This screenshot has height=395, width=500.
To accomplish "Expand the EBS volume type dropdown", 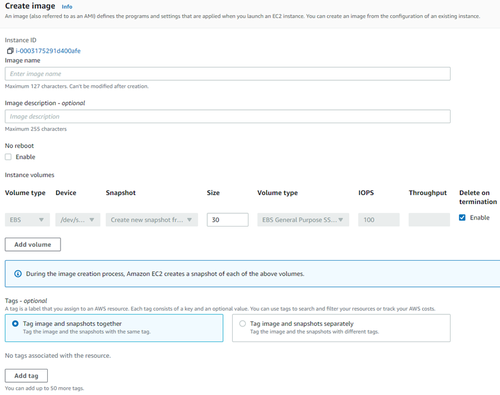I will point(27,220).
